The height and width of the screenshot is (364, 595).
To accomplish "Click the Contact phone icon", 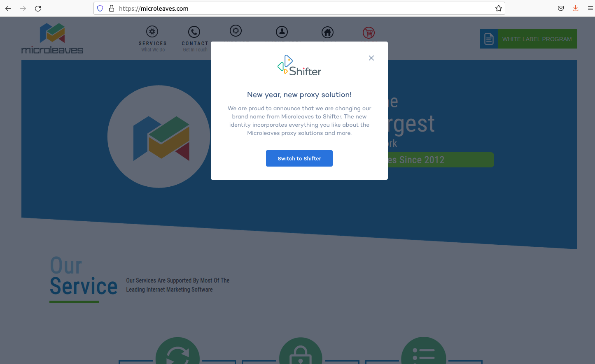I will coord(194,32).
